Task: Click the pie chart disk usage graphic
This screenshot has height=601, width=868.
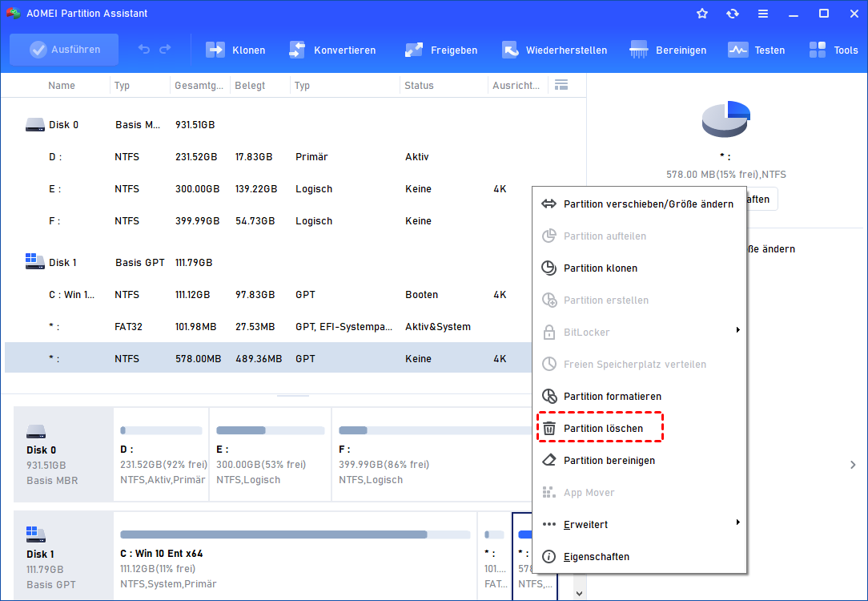Action: 725,119
